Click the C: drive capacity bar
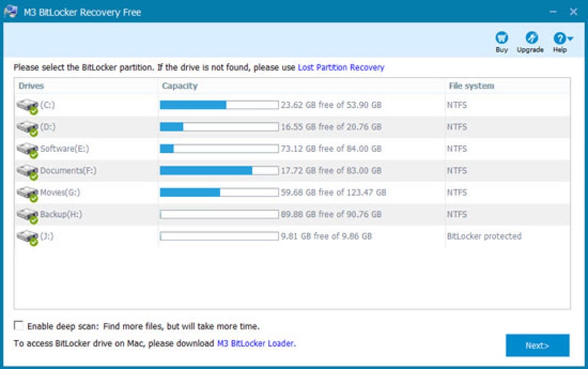 point(220,105)
